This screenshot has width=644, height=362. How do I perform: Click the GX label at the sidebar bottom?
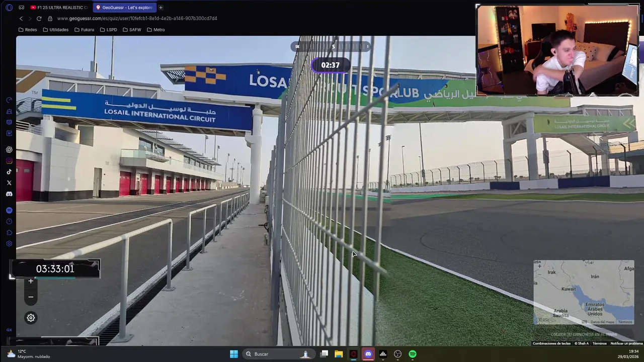pos(9,330)
